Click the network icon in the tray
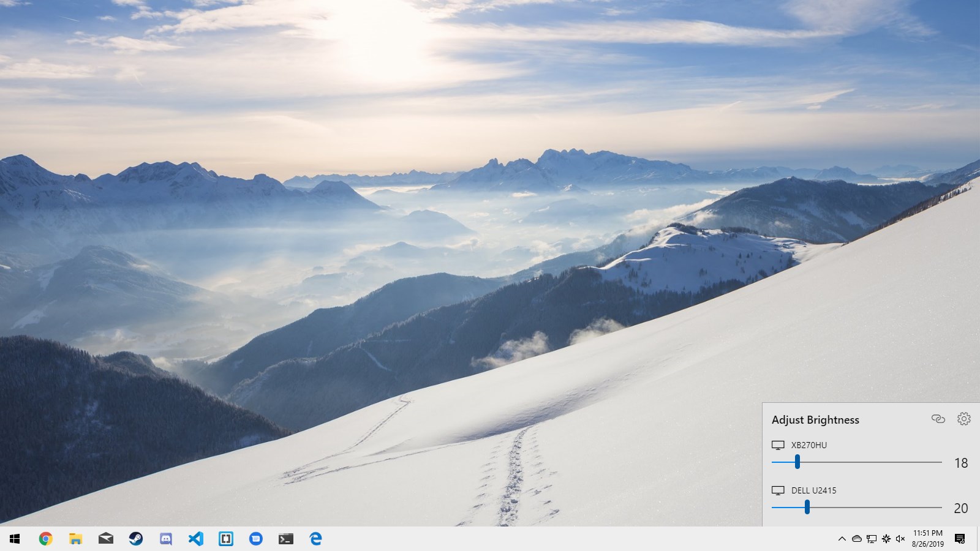The height and width of the screenshot is (551, 980). click(x=871, y=539)
